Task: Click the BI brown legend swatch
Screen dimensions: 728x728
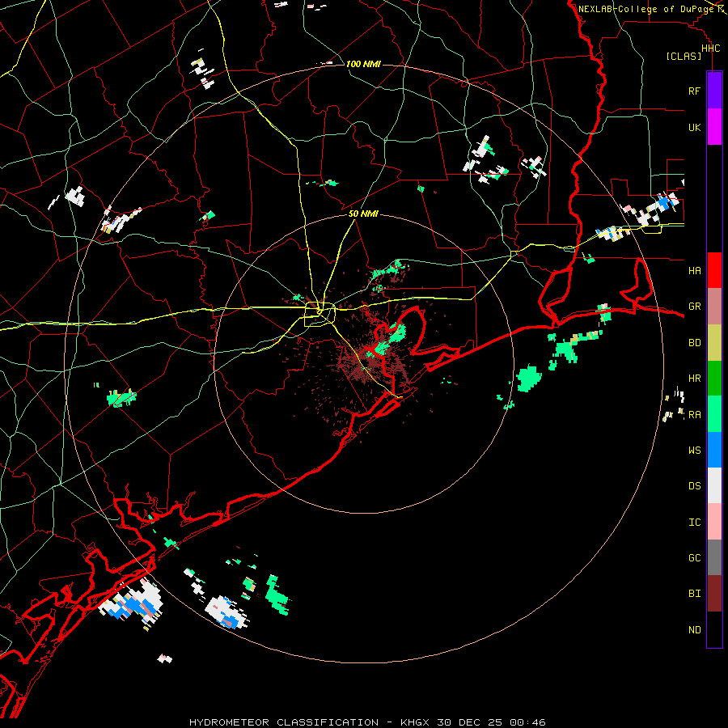Action: click(714, 594)
